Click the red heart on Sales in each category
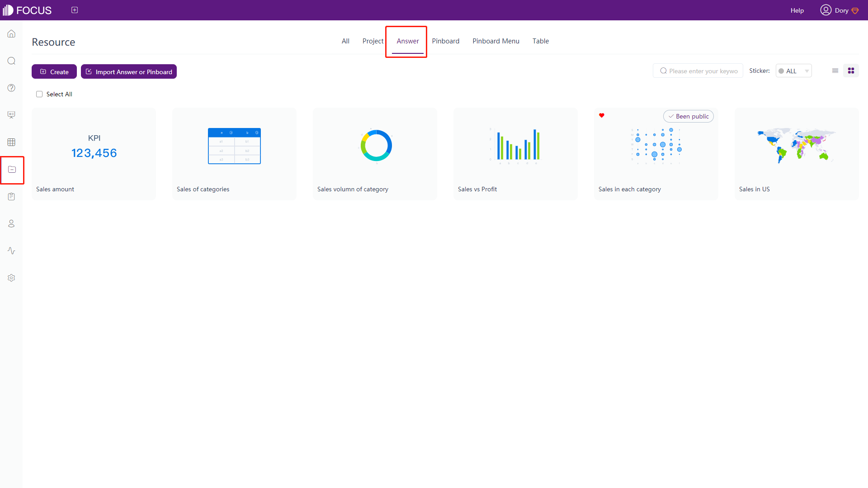Viewport: 868px width, 488px height. coord(602,115)
